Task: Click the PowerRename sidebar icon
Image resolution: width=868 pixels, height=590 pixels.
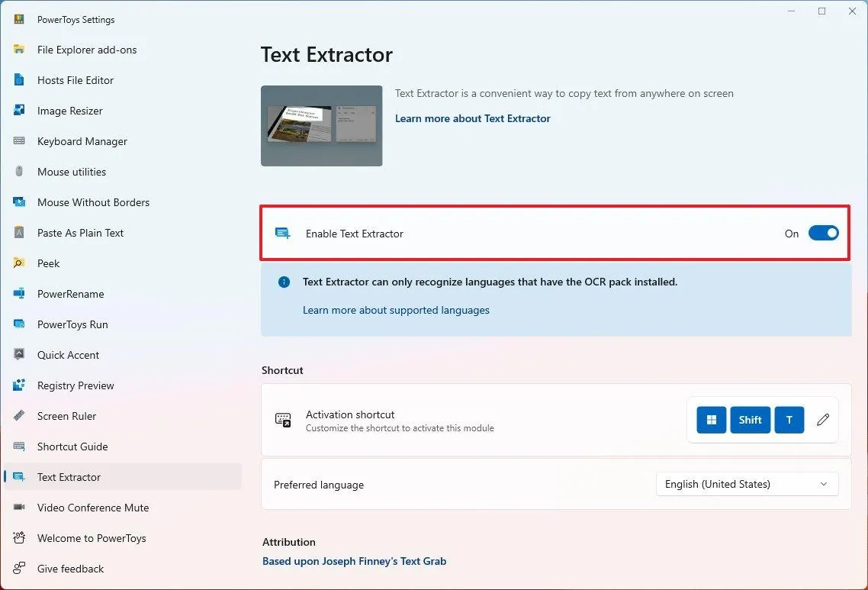Action: pos(19,293)
